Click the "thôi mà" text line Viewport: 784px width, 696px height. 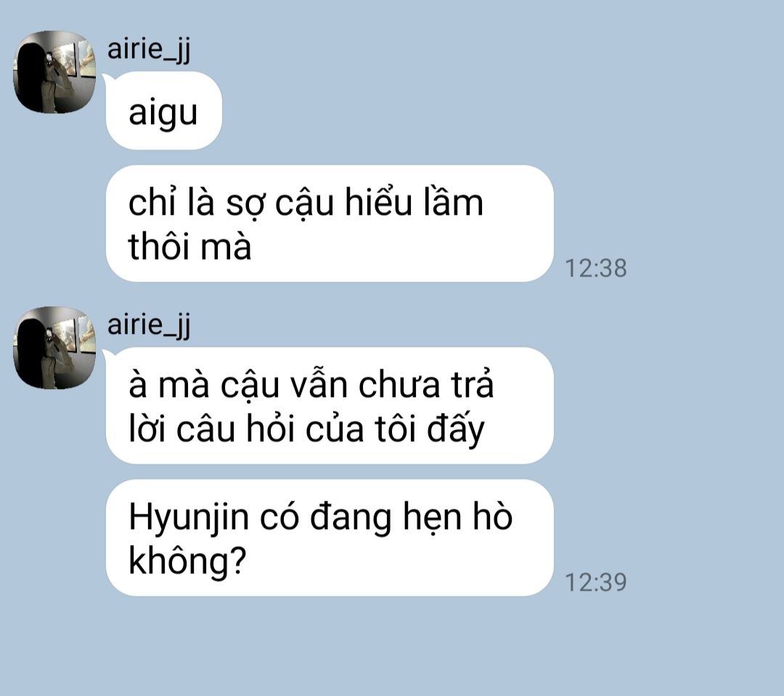click(190, 247)
